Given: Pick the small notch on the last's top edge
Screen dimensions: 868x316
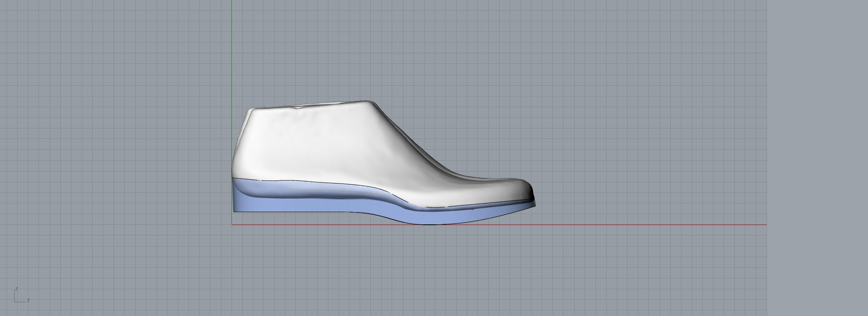Looking at the screenshot, I should click(296, 107).
